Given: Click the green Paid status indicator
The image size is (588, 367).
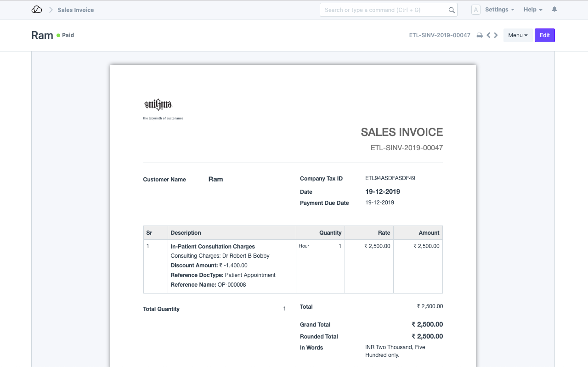Looking at the screenshot, I should pyautogui.click(x=58, y=35).
